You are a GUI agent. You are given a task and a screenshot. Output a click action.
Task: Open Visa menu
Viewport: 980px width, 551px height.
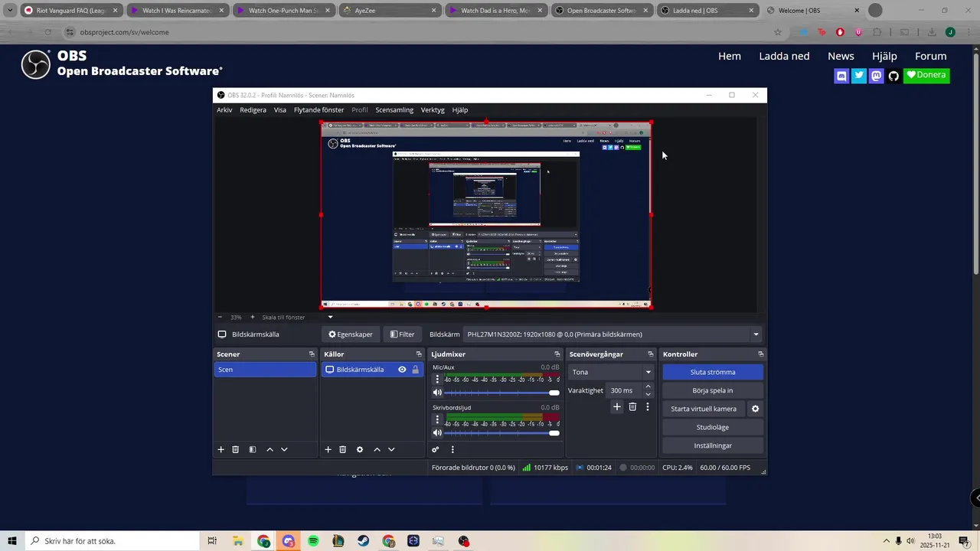[280, 110]
